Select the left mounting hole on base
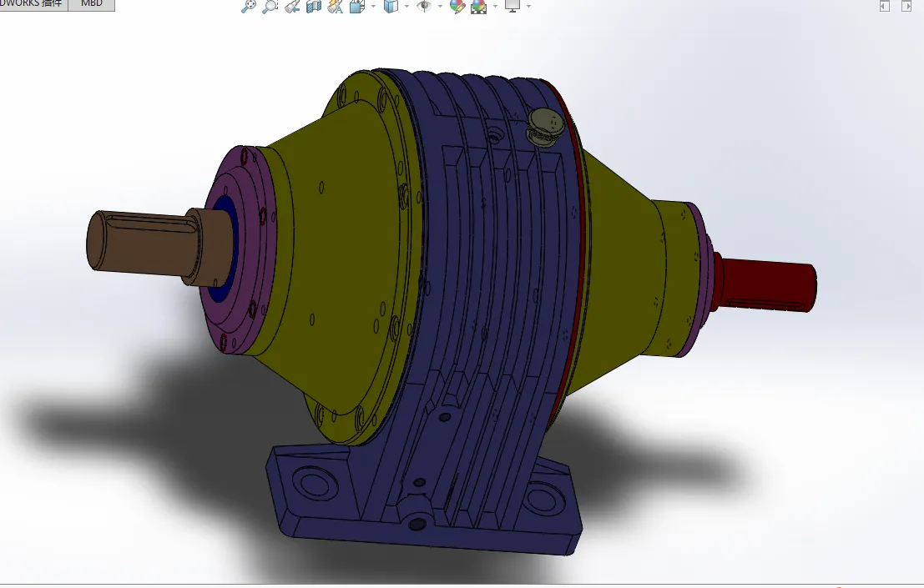This screenshot has width=924, height=588. [x=316, y=484]
